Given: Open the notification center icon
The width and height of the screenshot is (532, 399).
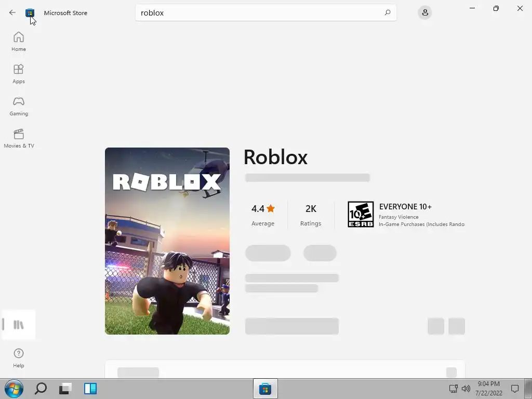Looking at the screenshot, I should pyautogui.click(x=515, y=389).
